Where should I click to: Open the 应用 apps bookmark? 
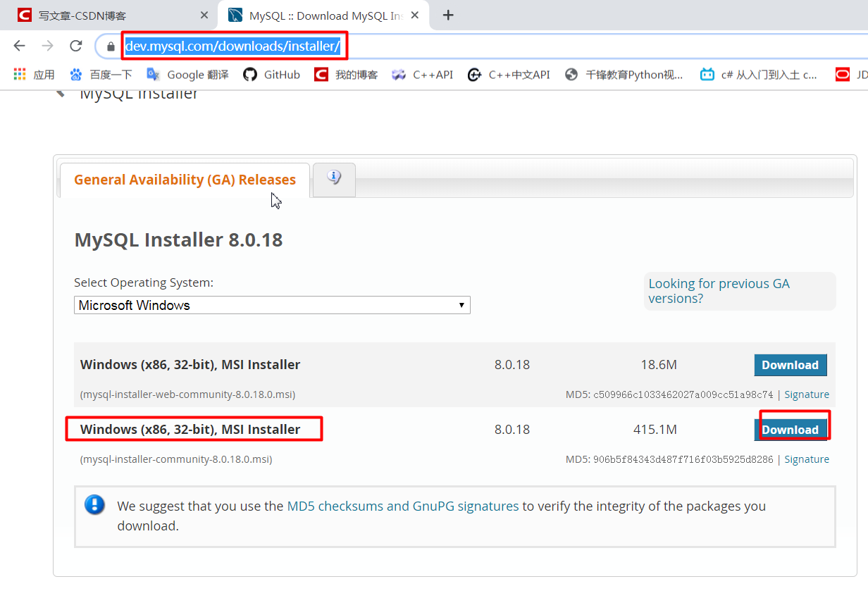pos(34,75)
